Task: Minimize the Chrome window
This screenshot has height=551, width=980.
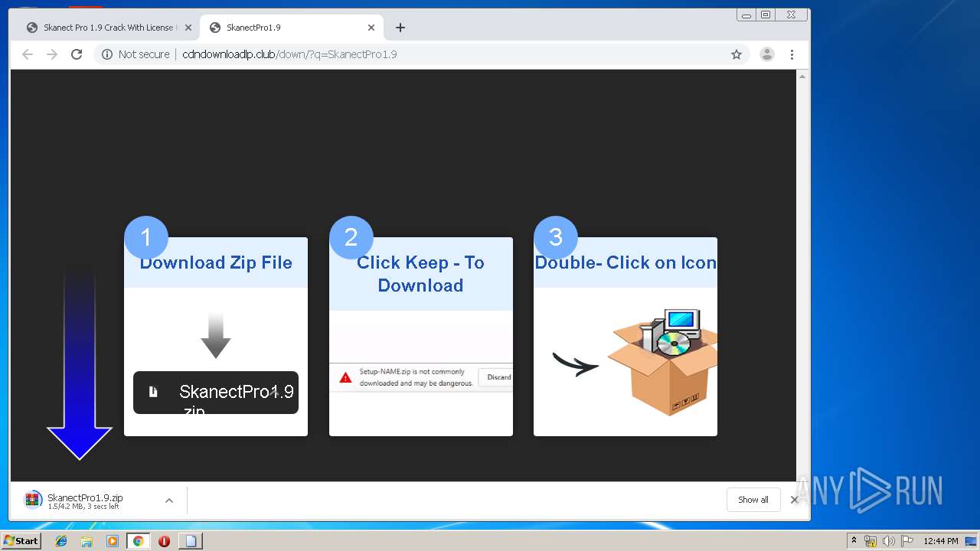Action: 746,15
